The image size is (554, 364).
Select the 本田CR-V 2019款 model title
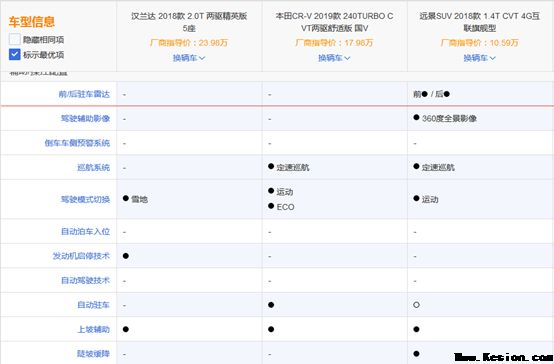[334, 22]
